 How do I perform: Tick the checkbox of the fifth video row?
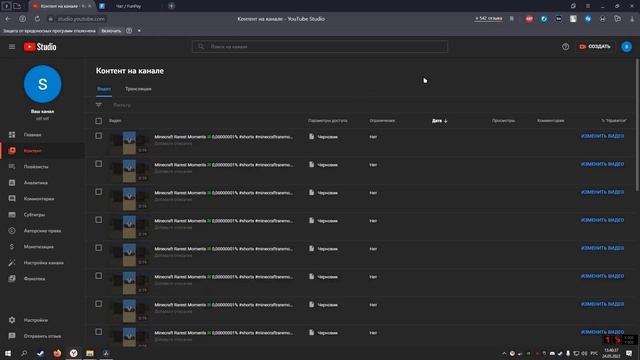click(99, 248)
